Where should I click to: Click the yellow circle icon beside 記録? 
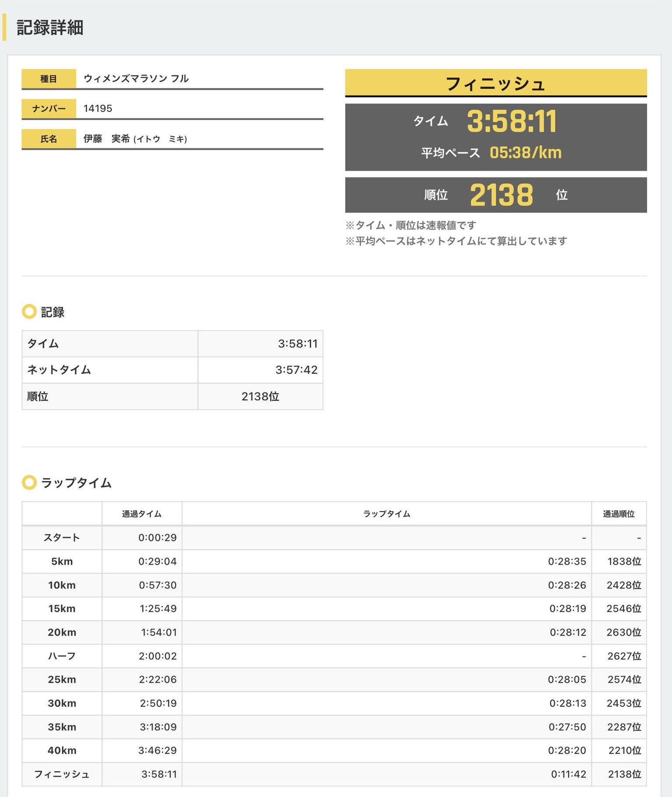click(29, 312)
